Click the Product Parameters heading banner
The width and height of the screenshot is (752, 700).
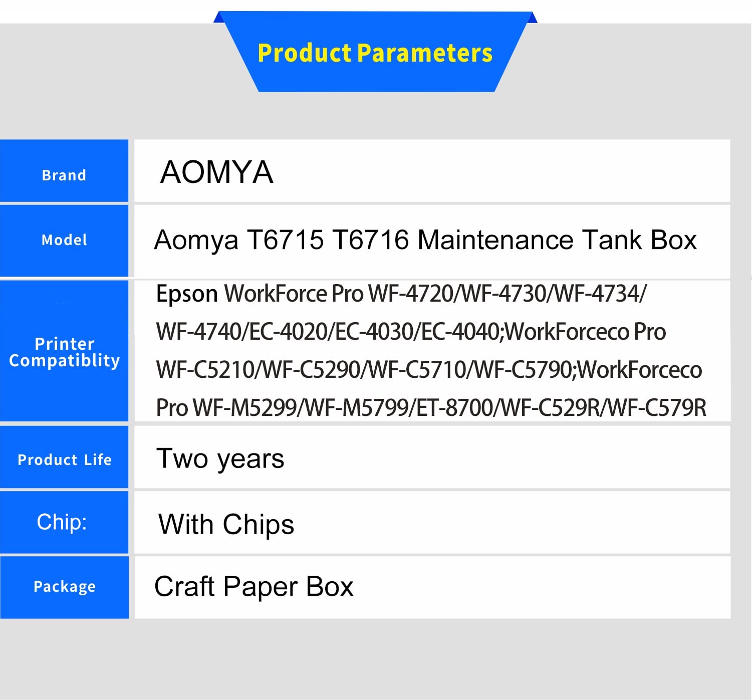(375, 53)
